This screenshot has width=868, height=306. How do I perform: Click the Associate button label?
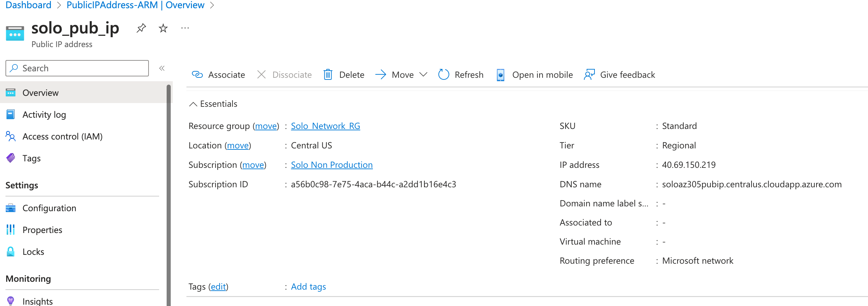226,75
